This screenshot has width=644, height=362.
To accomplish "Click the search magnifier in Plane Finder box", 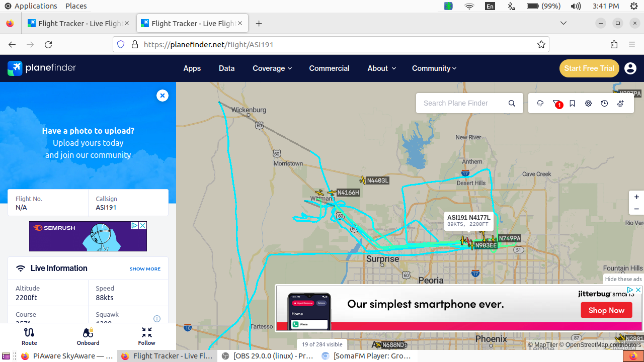I will coord(512,103).
